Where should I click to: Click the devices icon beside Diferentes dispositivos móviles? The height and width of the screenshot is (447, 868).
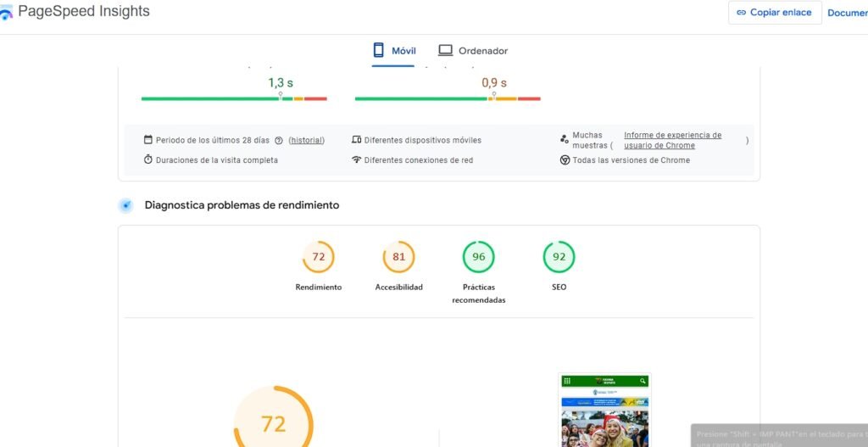(x=357, y=140)
